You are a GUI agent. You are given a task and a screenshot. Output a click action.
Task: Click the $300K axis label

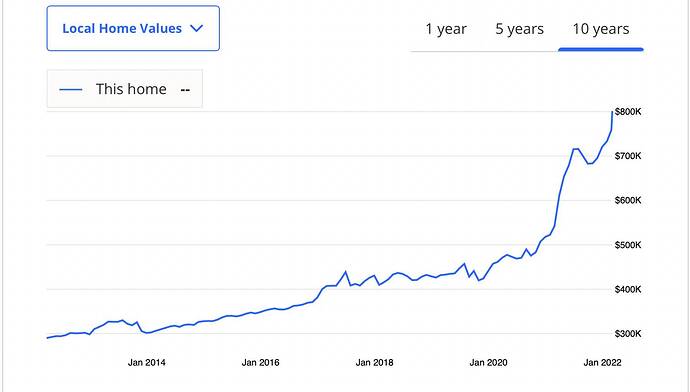tap(628, 333)
